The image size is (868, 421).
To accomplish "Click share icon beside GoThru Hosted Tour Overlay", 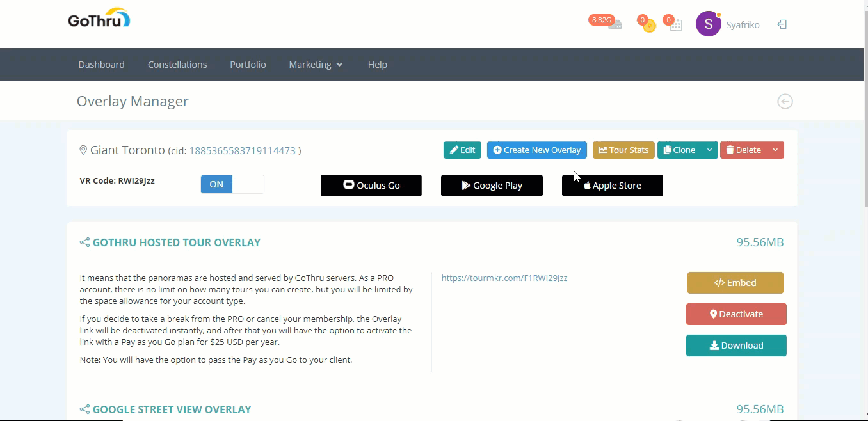I will tap(84, 242).
